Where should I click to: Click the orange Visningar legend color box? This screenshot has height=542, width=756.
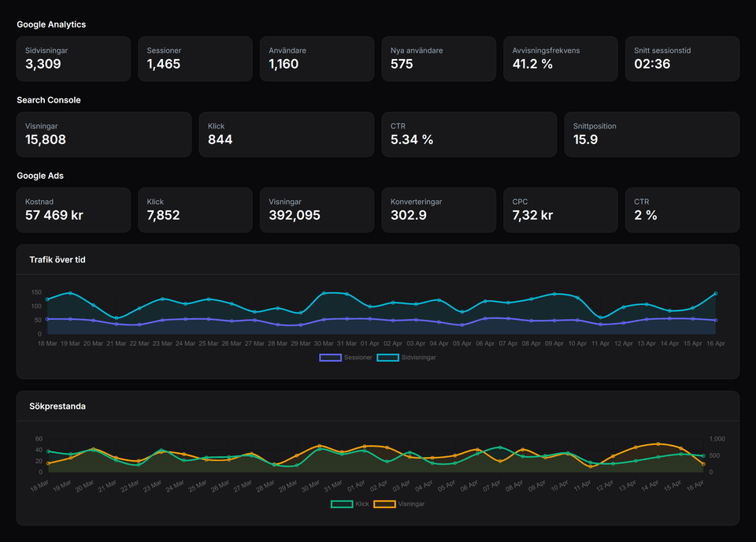pyautogui.click(x=384, y=503)
